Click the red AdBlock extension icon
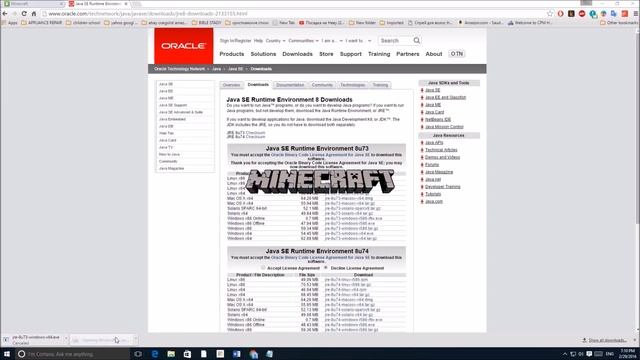640x360 pixels. click(582, 14)
